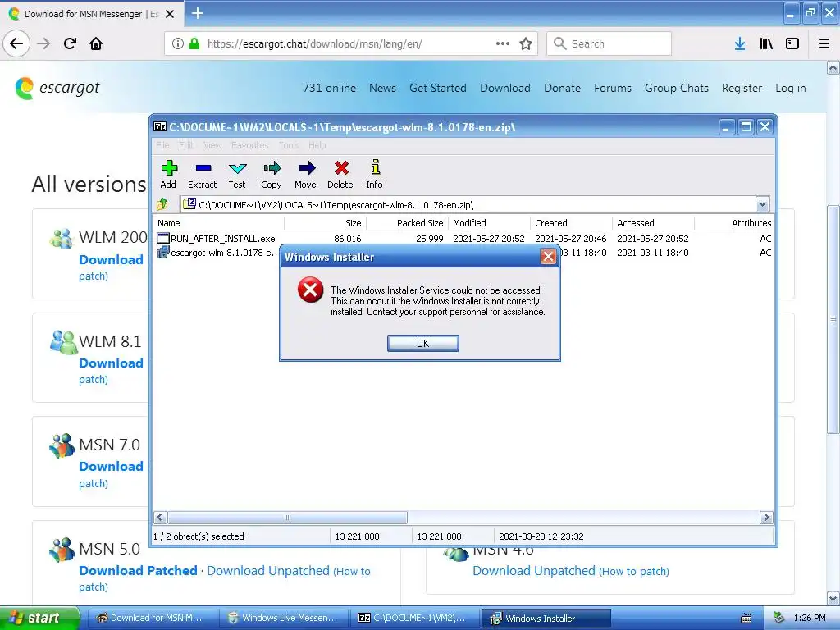840x630 pixels.
Task: Click the Register link
Action: coord(742,88)
